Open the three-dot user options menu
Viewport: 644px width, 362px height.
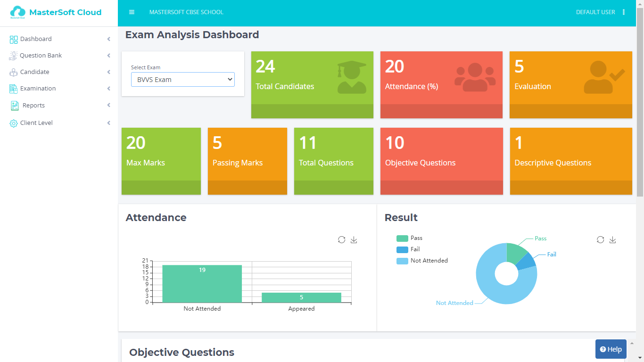coord(624,12)
